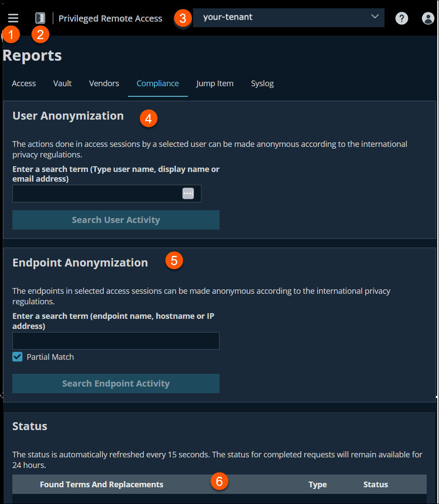Focus the user search term input field
439x504 pixels.
[107, 194]
